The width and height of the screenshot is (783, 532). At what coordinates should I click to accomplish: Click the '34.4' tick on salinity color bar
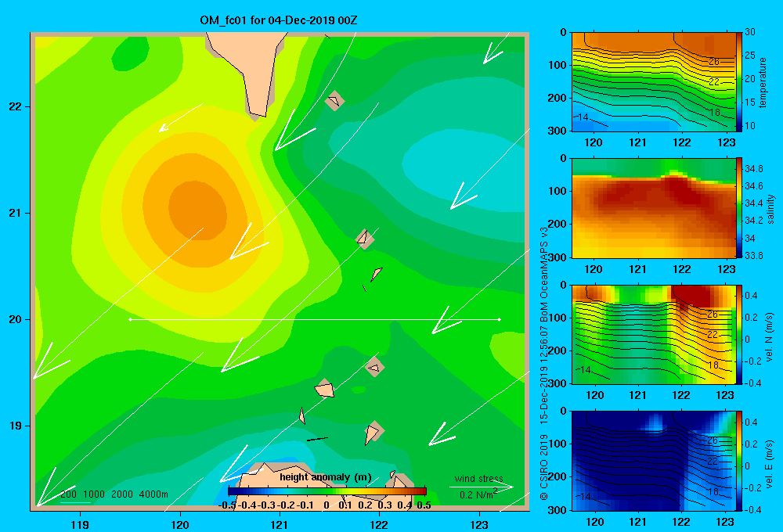[753, 203]
